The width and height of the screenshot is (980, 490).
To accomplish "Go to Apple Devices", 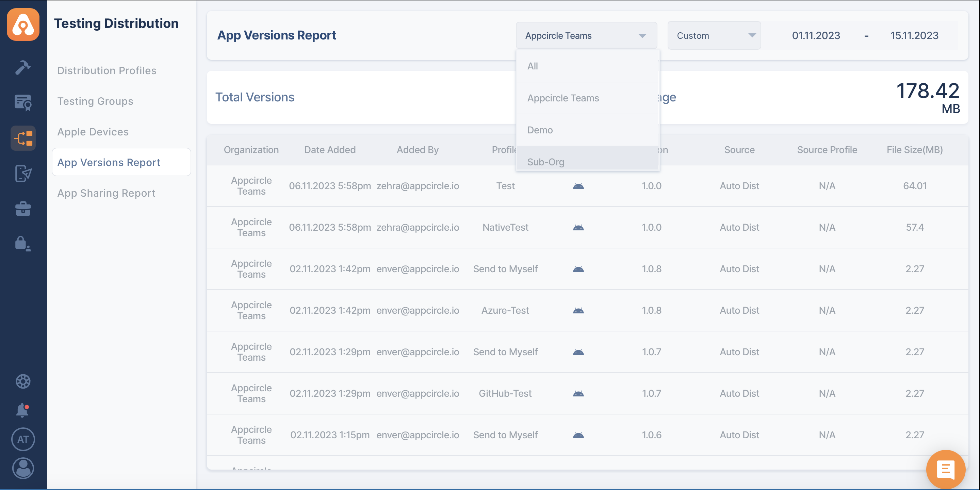I will (93, 132).
